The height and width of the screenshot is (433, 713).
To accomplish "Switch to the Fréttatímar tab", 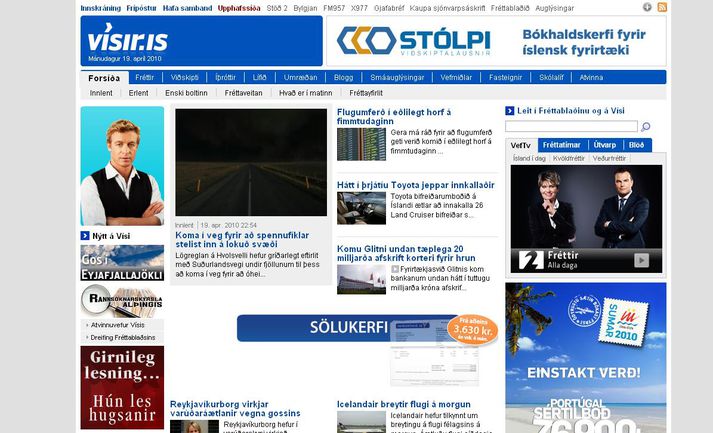I will tap(562, 145).
